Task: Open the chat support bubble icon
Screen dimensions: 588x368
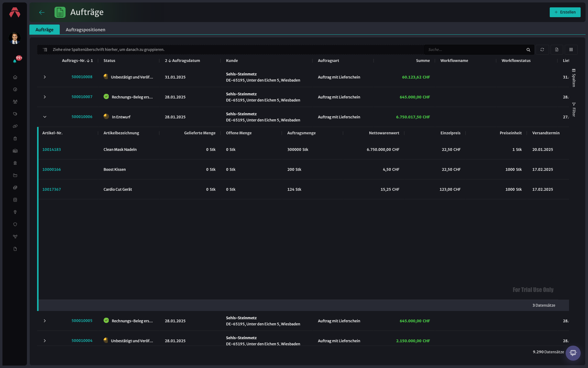Action: click(x=573, y=353)
